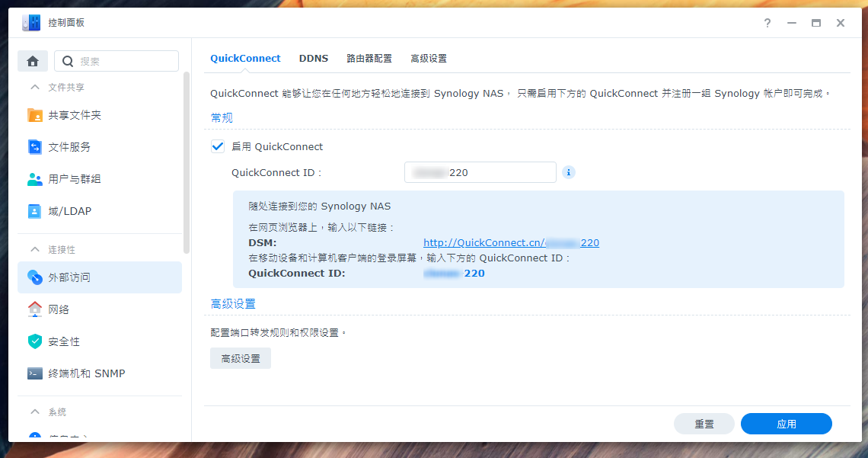
Task: Open Shared Folder (共享文件夹) settings
Action: pos(74,115)
